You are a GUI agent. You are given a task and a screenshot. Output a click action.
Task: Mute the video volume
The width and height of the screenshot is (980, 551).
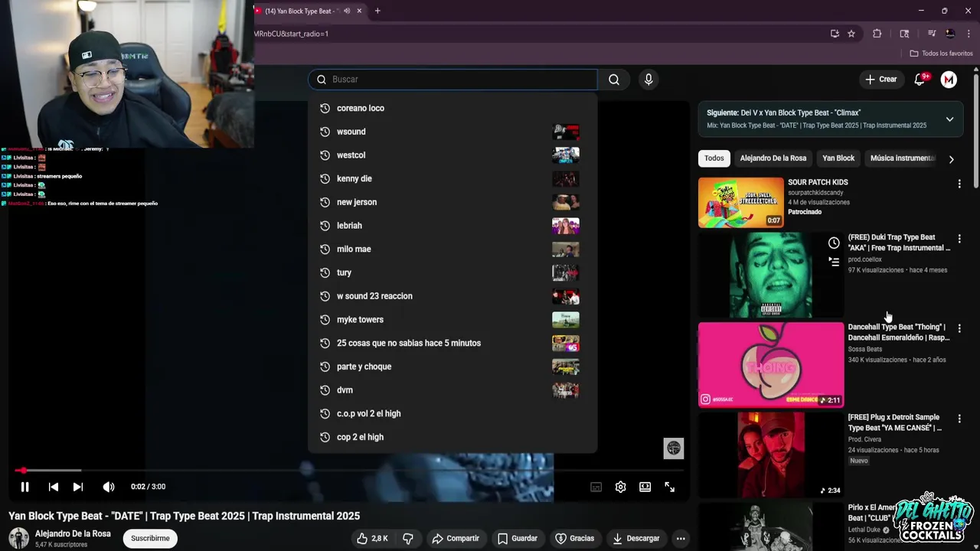[x=109, y=487]
